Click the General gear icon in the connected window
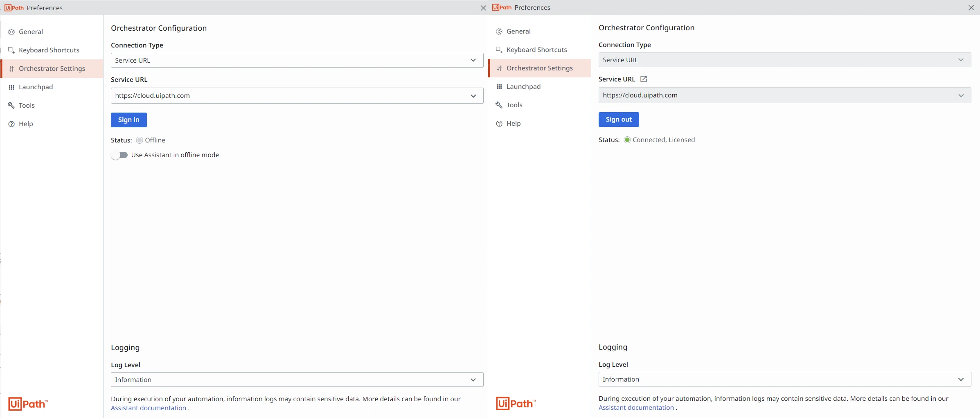 499,32
